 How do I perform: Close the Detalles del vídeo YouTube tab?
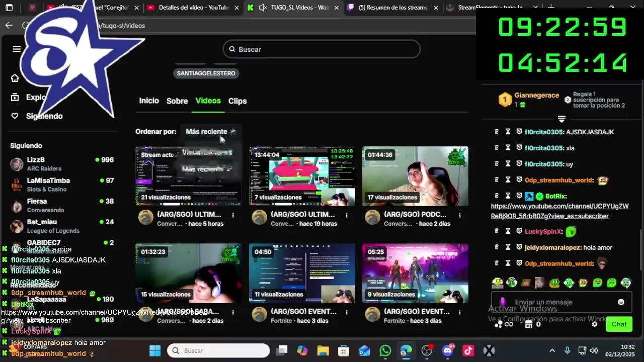pos(236,8)
